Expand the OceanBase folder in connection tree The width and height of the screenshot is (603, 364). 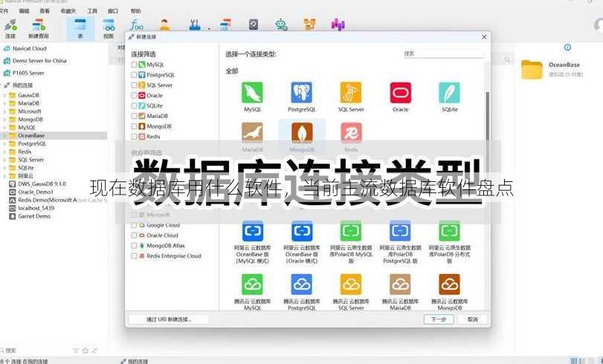pyautogui.click(x=4, y=135)
